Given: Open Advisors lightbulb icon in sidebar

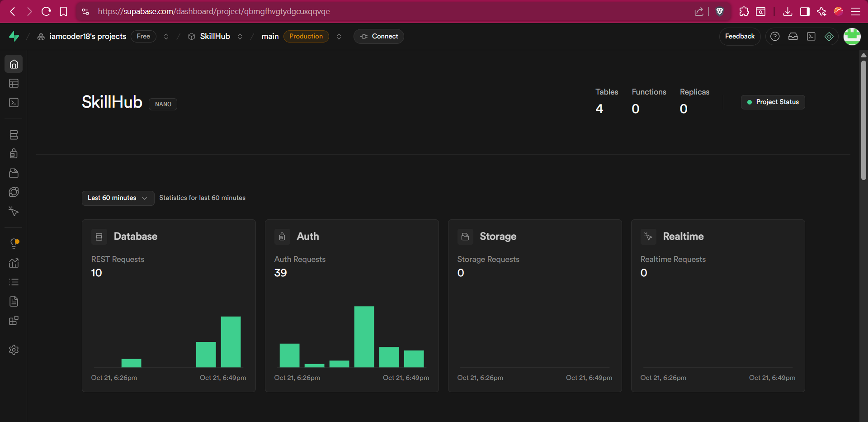Looking at the screenshot, I should (14, 243).
